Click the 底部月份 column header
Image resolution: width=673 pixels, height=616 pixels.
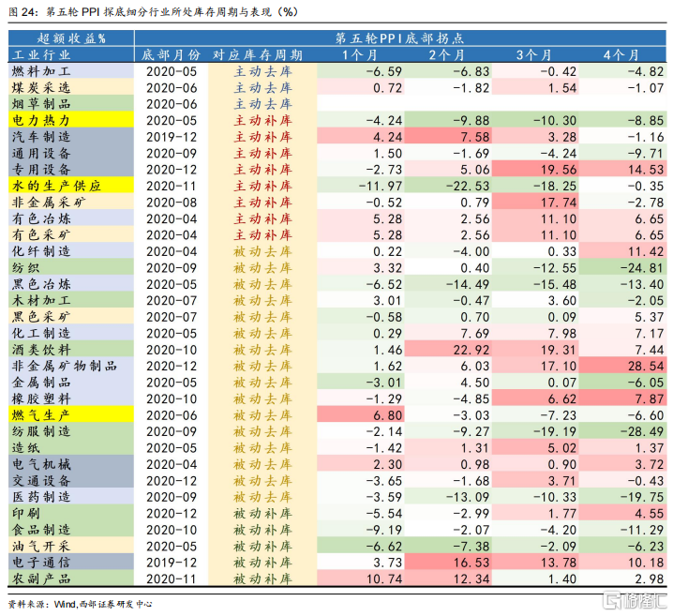(x=172, y=54)
